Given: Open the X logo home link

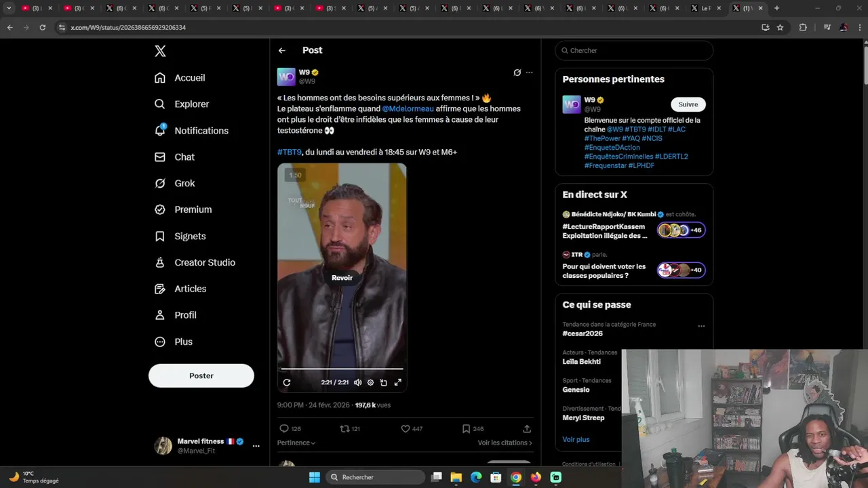Looking at the screenshot, I should tap(160, 51).
